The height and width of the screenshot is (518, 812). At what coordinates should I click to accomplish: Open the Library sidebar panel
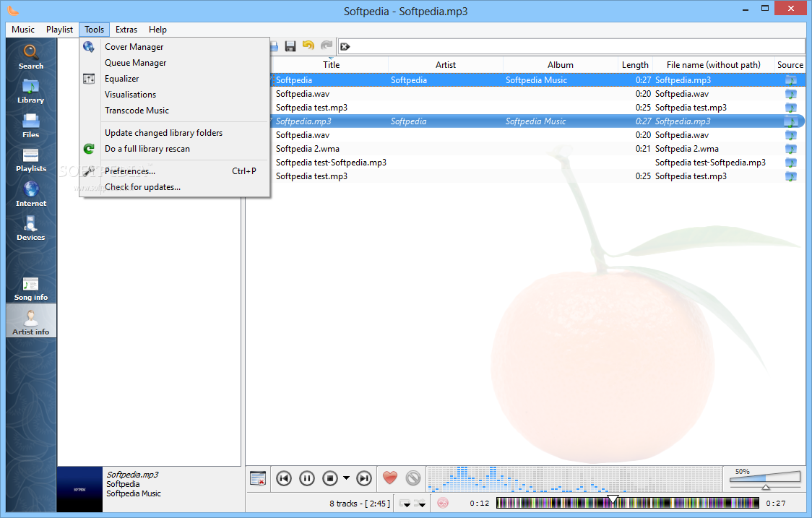[30, 91]
